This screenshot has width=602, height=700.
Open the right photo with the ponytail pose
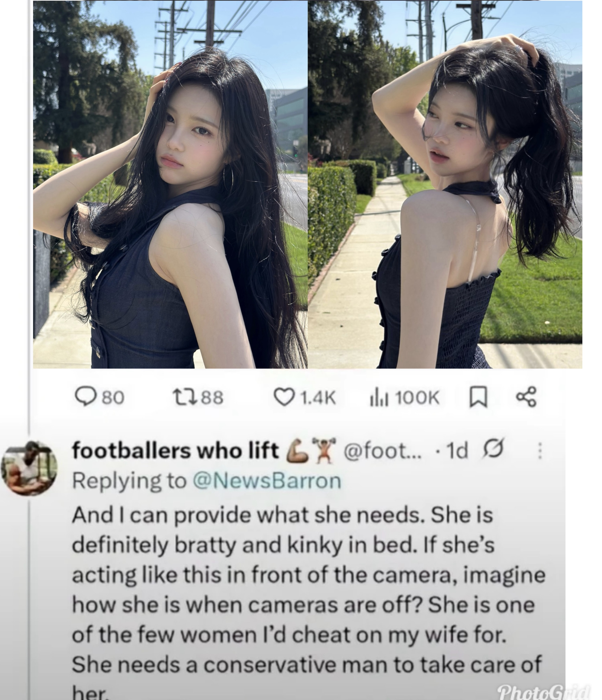(x=445, y=184)
